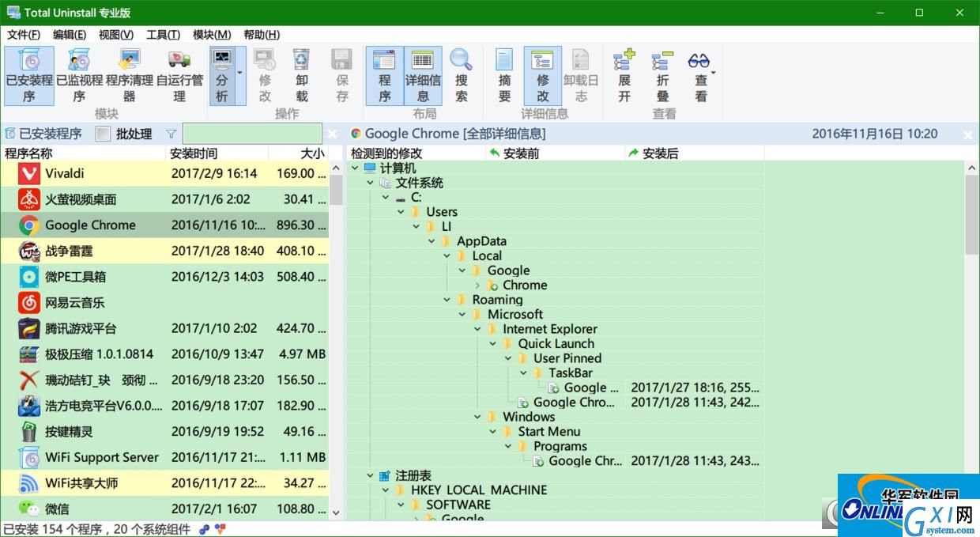Image resolution: width=980 pixels, height=537 pixels.
Task: Open the 自运行管理 module
Action: [x=179, y=76]
